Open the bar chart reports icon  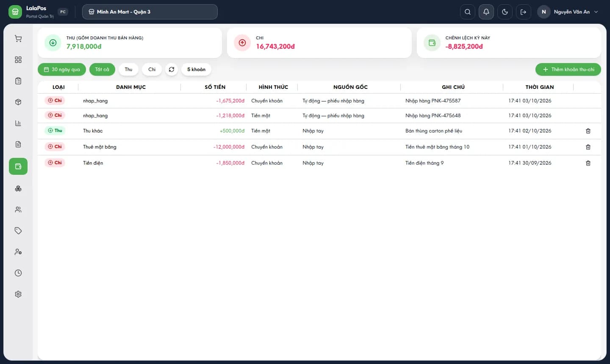point(18,123)
